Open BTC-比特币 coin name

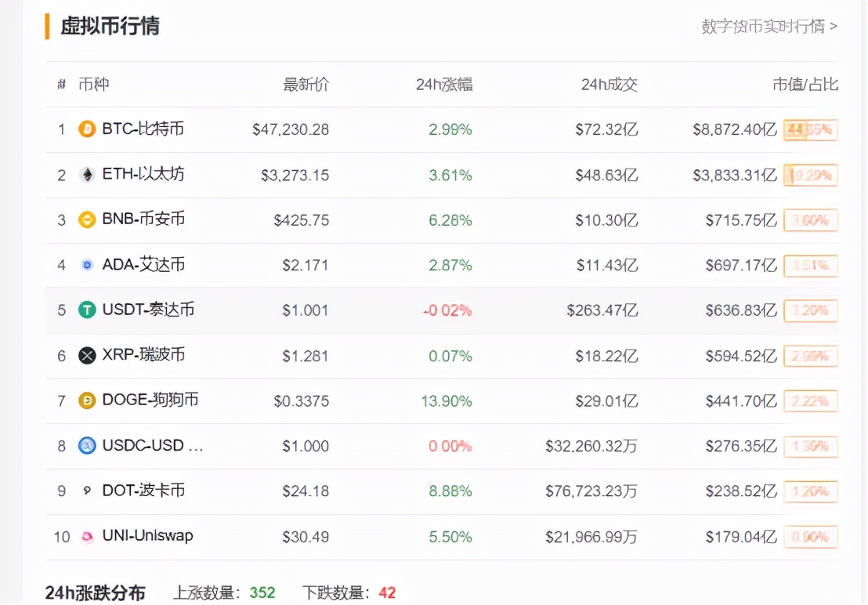(x=143, y=129)
